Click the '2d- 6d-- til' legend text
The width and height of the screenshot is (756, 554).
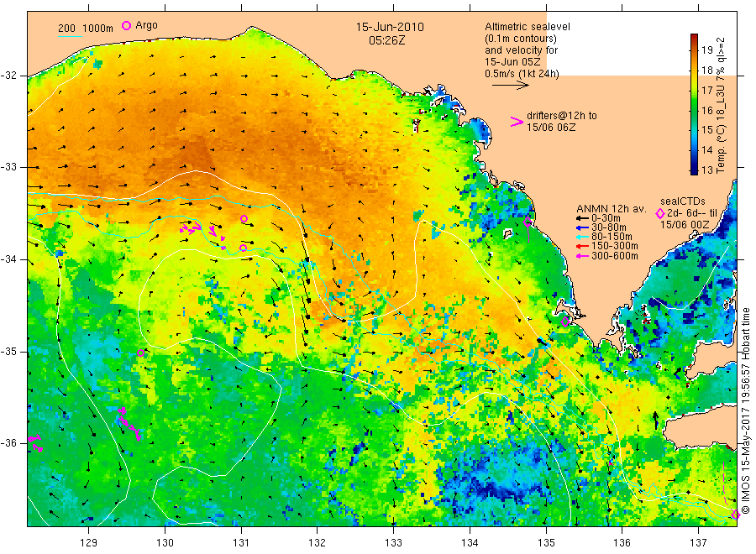tap(692, 213)
